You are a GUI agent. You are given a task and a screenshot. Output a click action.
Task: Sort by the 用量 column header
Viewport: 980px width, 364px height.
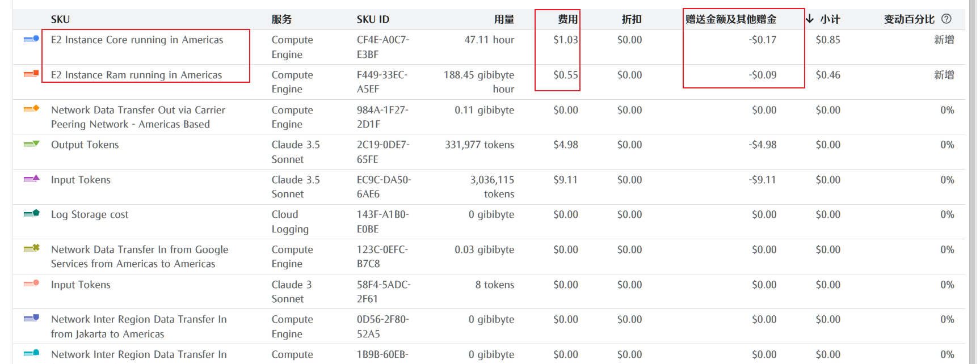pos(504,19)
